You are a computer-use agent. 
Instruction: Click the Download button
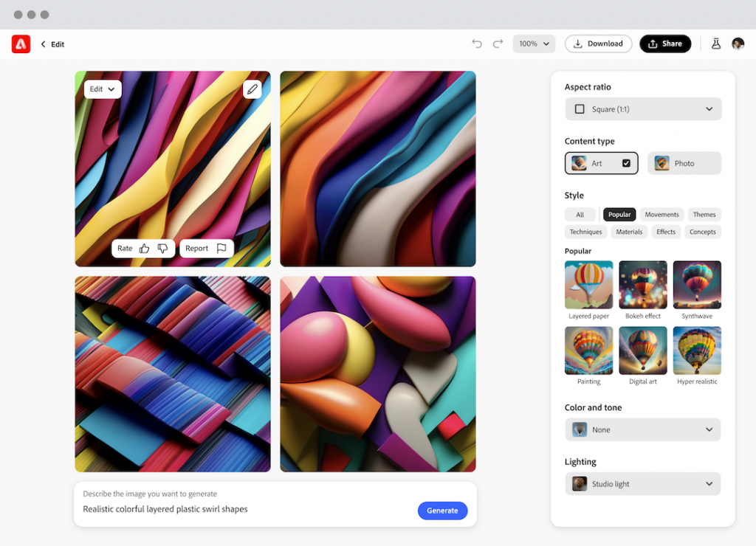pyautogui.click(x=598, y=44)
